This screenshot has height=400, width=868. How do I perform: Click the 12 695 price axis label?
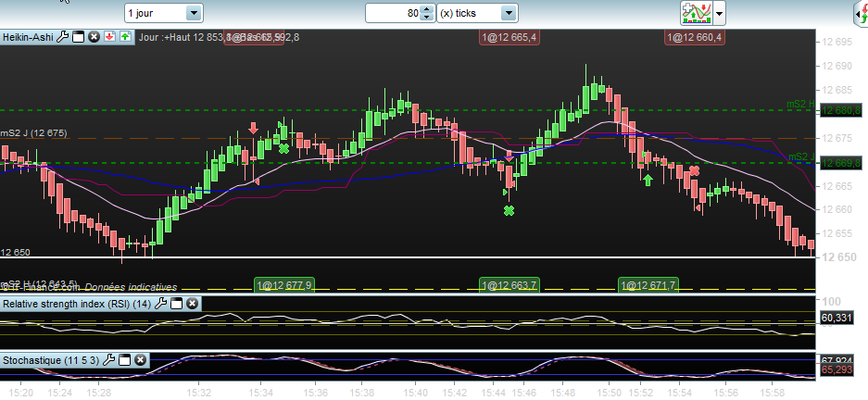point(837,42)
